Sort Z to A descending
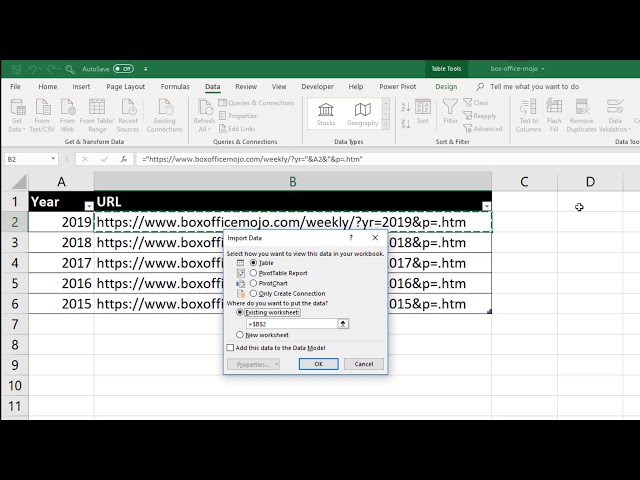640x480 pixels. click(405, 123)
